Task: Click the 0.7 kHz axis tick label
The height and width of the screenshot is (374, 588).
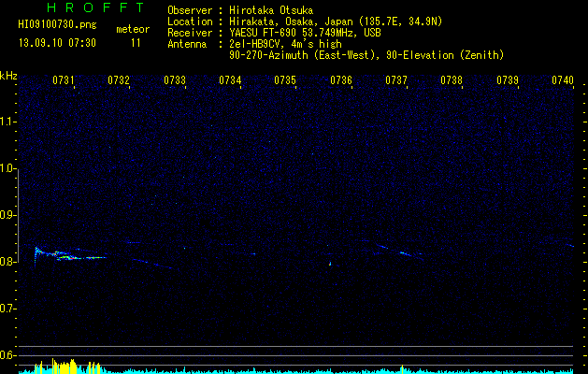Action: click(8, 309)
